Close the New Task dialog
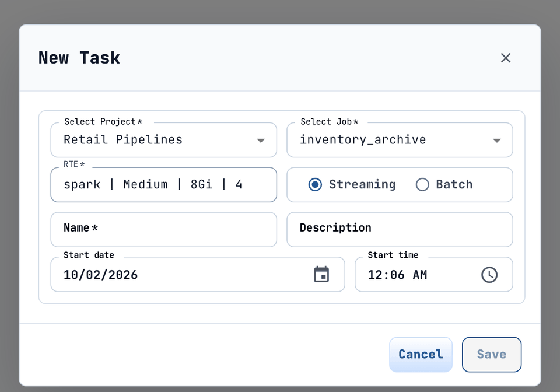The width and height of the screenshot is (560, 392). coord(505,58)
